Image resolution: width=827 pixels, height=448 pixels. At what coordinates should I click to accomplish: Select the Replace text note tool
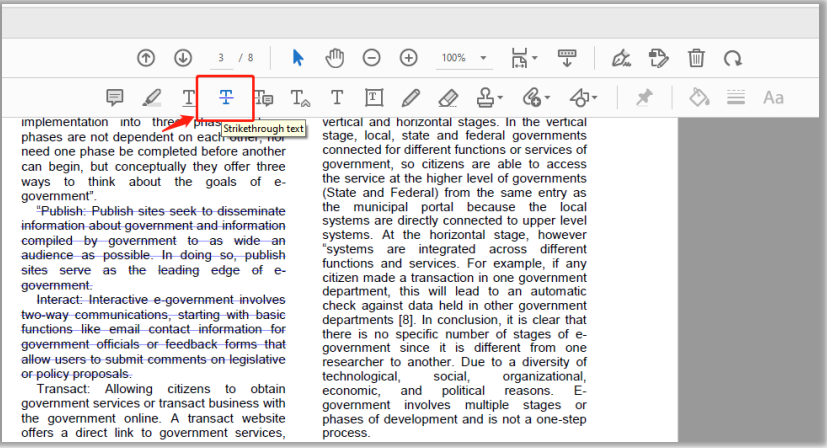(264, 97)
